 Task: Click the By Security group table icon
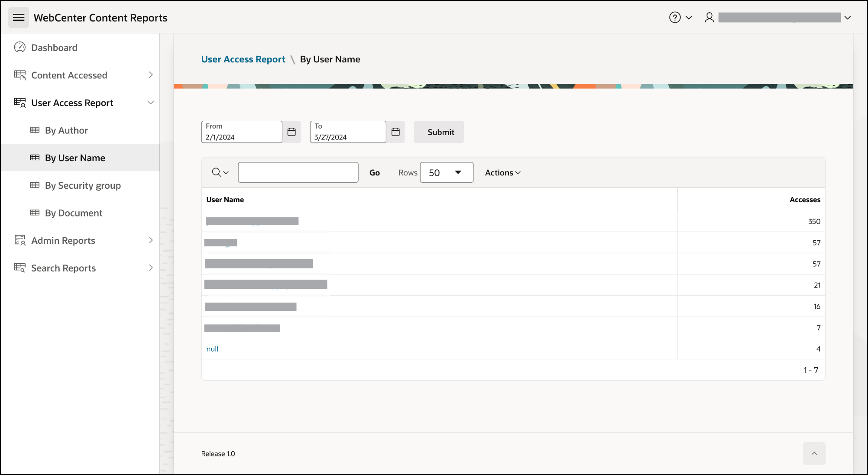pos(35,185)
